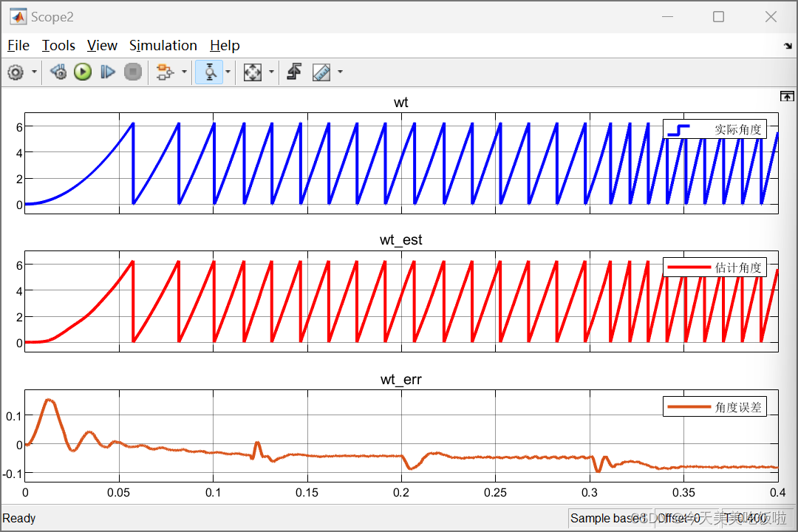Click the Triggers icon
798x532 pixels.
tap(294, 72)
